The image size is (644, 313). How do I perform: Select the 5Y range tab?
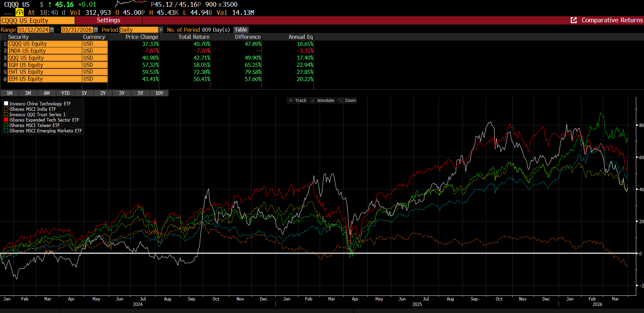tap(140, 93)
